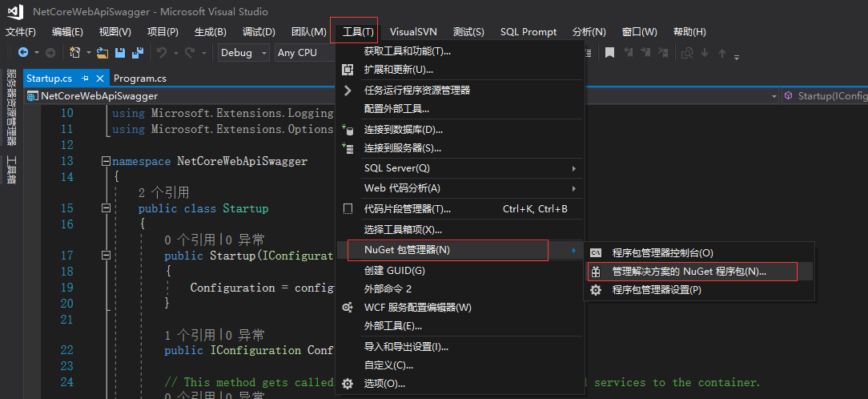Screen dimensions: 868x399
Task: Choose 导入和导出设置(I)...
Action: click(461, 347)
